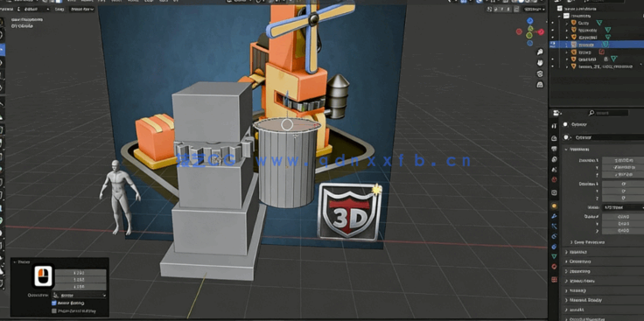The image size is (644, 321).
Task: Click the mouse-button icon in operator panel
Action: coord(43,276)
